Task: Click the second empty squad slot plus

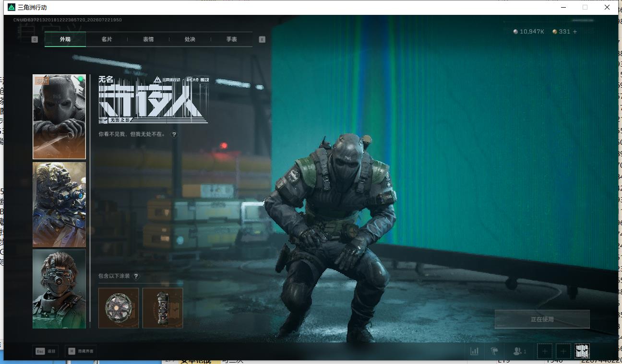Action: click(x=563, y=352)
